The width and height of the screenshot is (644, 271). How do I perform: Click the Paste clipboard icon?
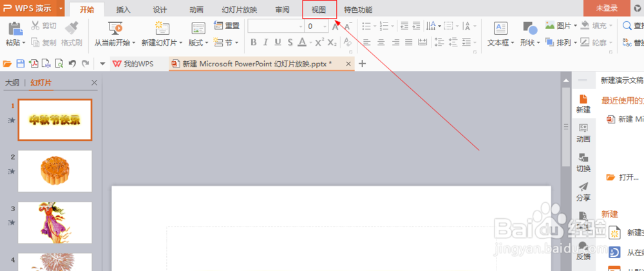tap(15, 28)
